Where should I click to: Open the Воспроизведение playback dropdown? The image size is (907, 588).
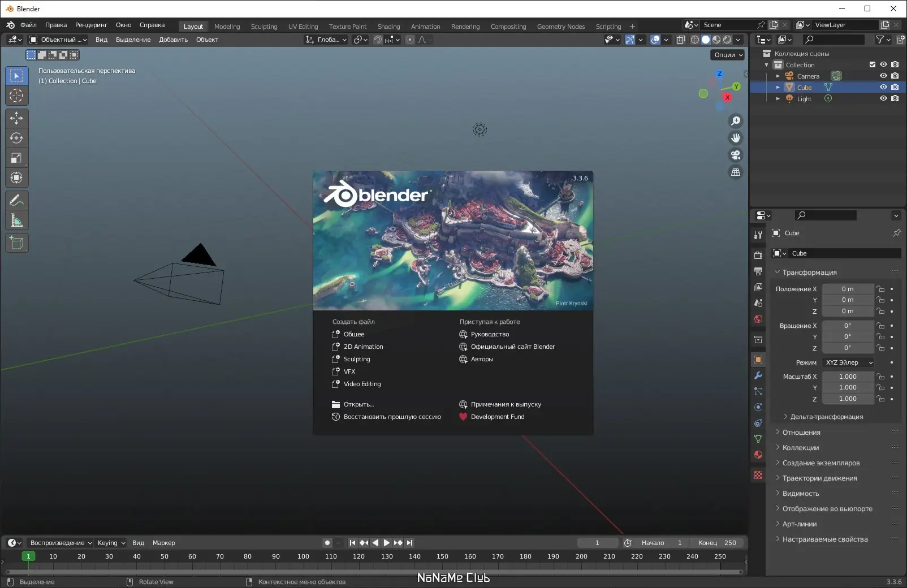click(x=61, y=543)
